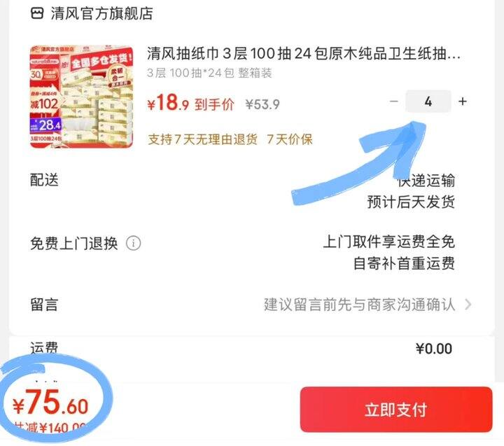
Task: Tap the ¥18.9 到手价 price text
Action: click(x=190, y=103)
